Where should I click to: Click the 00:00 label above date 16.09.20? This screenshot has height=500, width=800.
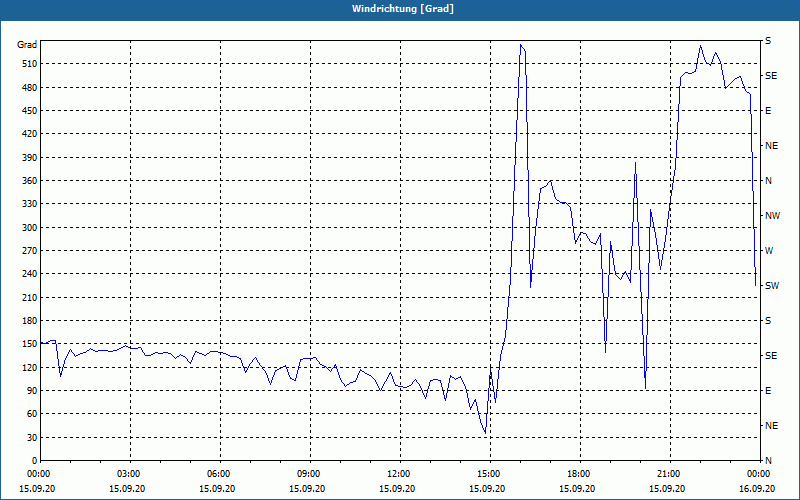tap(760, 474)
